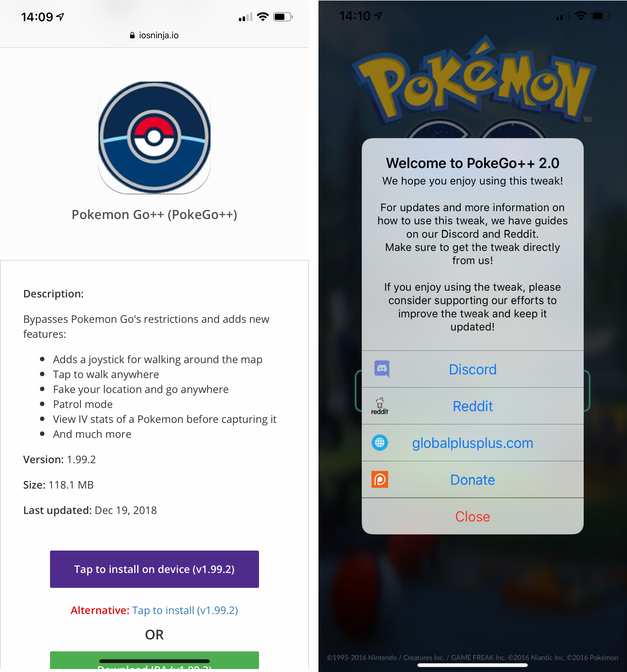Viewport: 627px width, 672px height.
Task: Open the globalplusplus.com link
Action: (x=472, y=443)
